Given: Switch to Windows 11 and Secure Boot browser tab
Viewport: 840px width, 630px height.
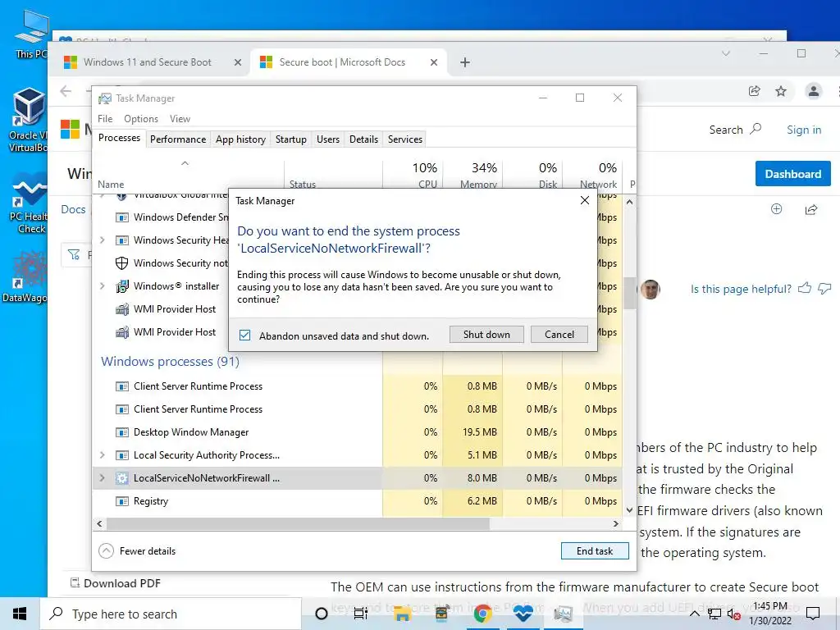Looking at the screenshot, I should [x=148, y=62].
